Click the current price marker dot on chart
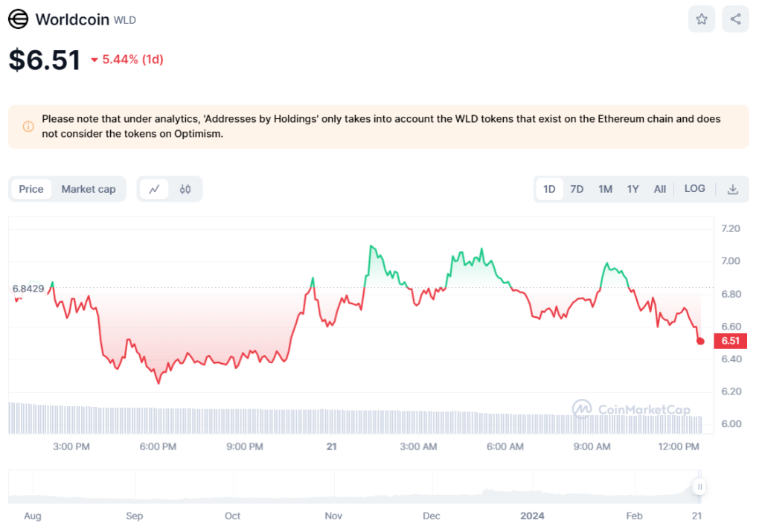762x532 pixels. (x=700, y=341)
